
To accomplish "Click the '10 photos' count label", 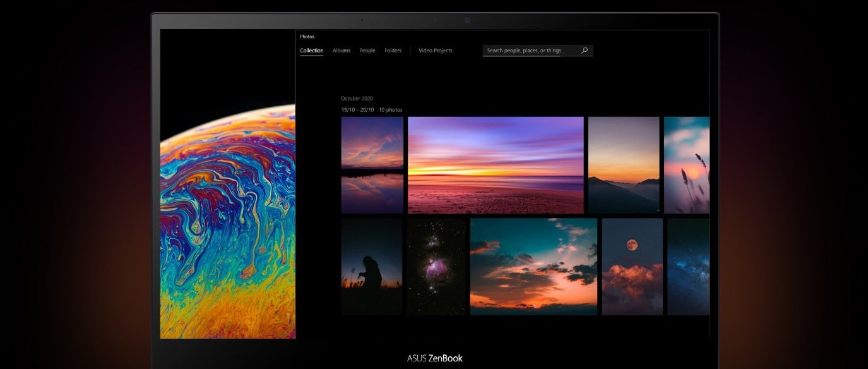I will click(x=391, y=110).
